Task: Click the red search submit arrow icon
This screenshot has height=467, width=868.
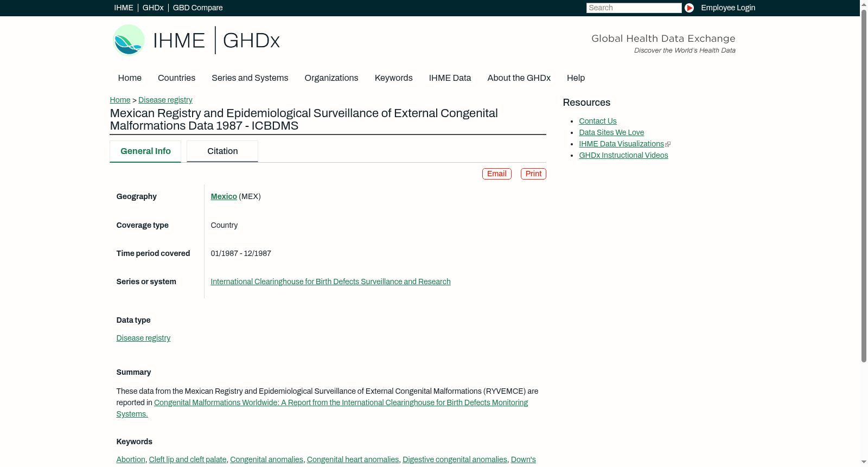Action: point(689,8)
